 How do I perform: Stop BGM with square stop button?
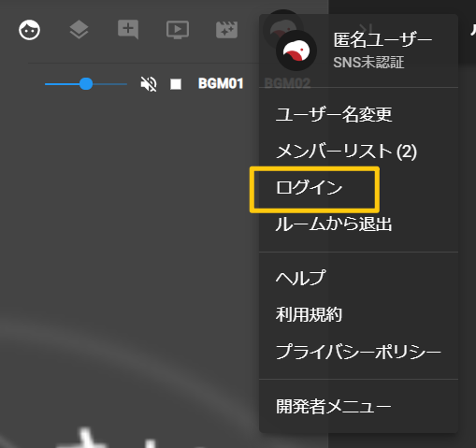[x=176, y=84]
